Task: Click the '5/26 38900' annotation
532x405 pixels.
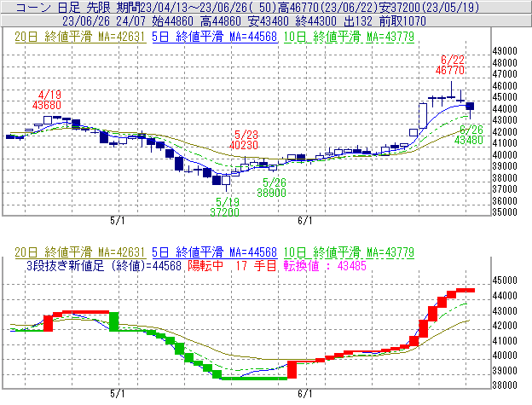Action: click(x=271, y=188)
